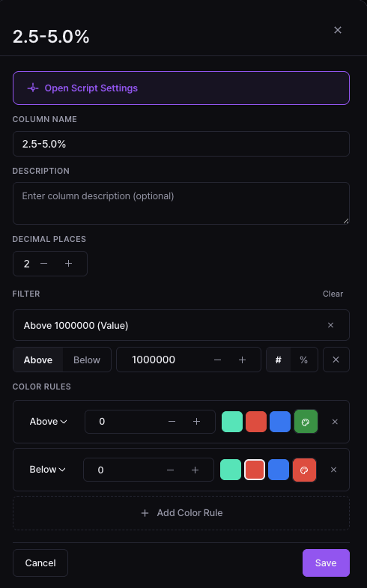Expand the Below condition dropdown

pos(47,470)
